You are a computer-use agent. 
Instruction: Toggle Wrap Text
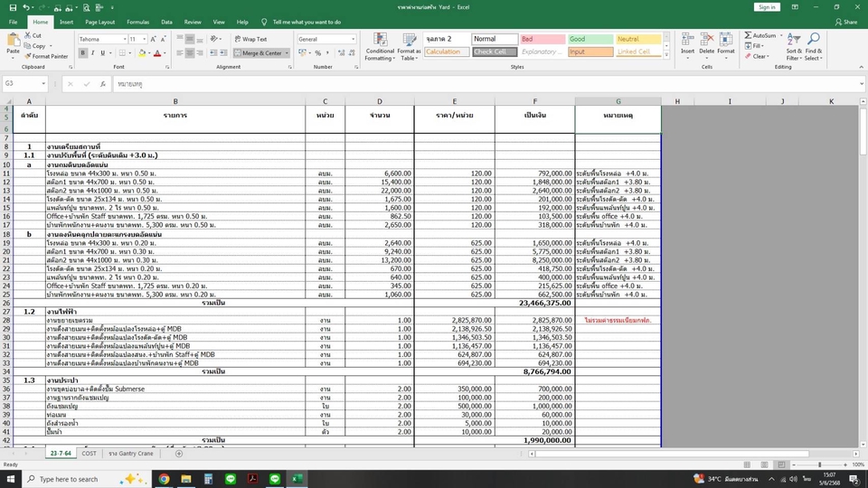[250, 39]
